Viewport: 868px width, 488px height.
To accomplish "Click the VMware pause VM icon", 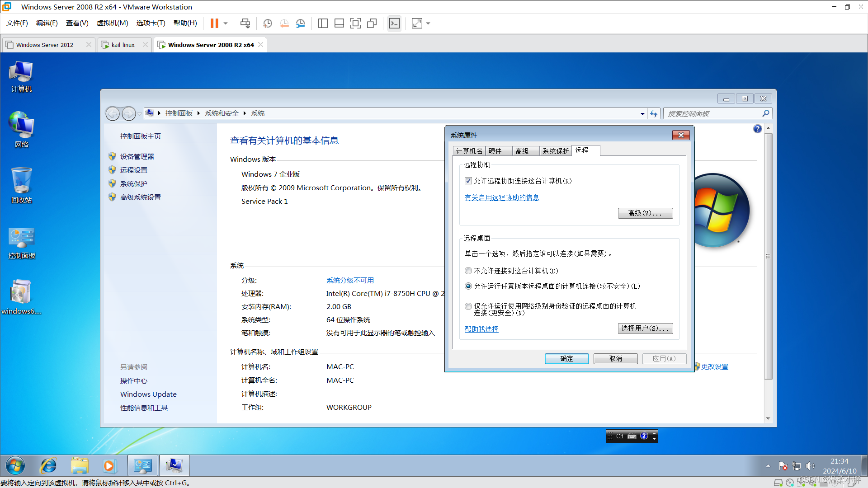I will point(214,23).
